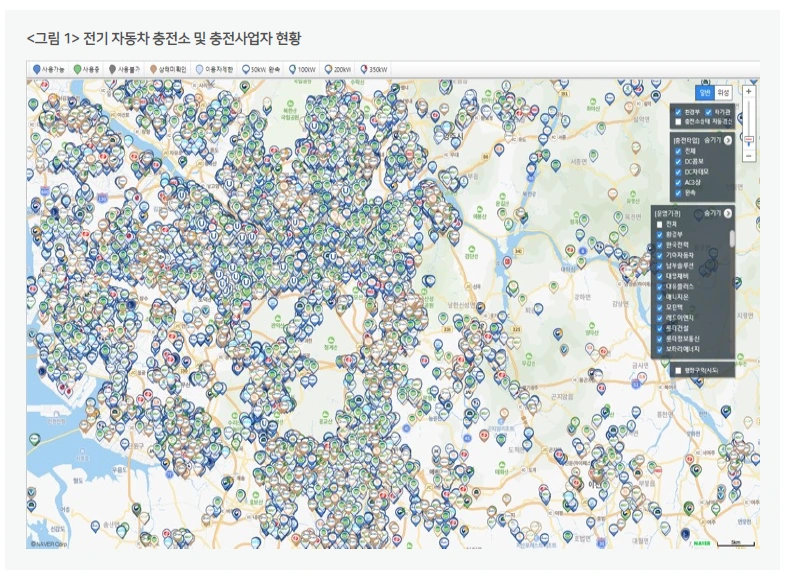Screen dimensions: 785x577
Task: Collapse 충전타입 panel with 숨기기 arrow
Action: (x=727, y=141)
